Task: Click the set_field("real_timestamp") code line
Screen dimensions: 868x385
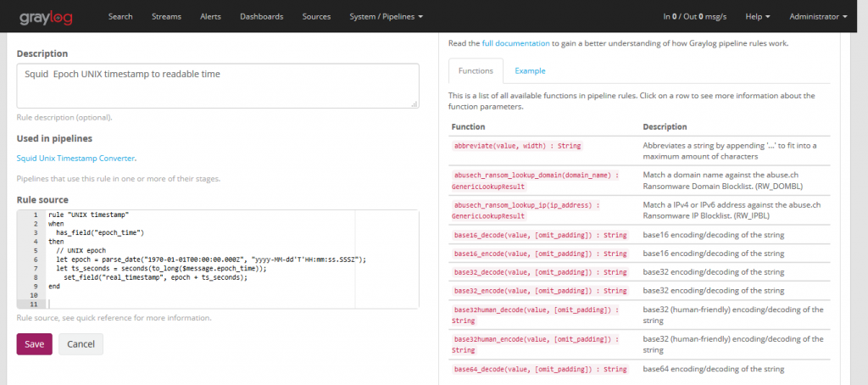Action: pyautogui.click(x=156, y=277)
